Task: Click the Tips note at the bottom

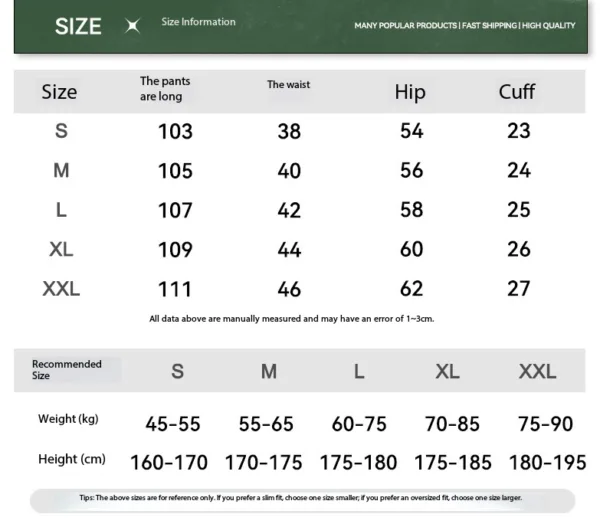Action: pyautogui.click(x=300, y=498)
